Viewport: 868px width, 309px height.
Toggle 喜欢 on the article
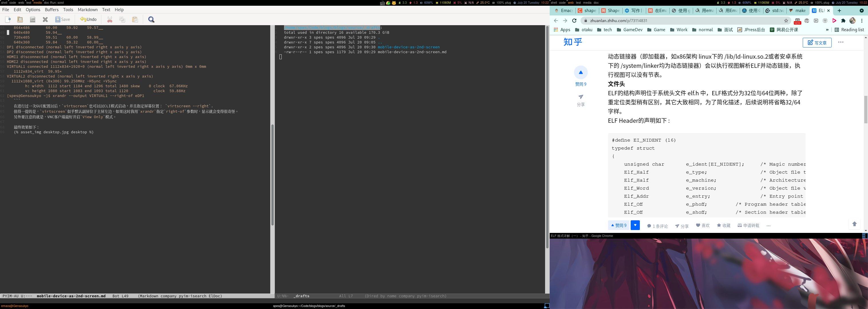click(x=703, y=225)
